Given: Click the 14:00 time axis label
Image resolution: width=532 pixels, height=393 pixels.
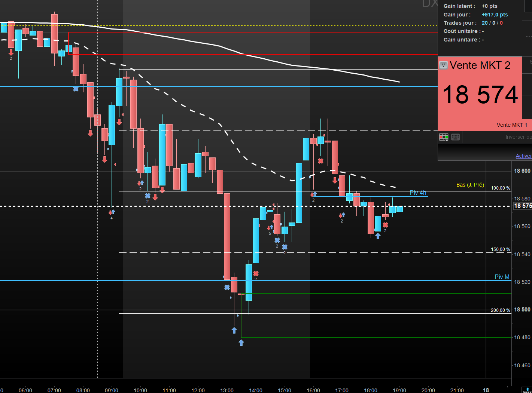Looking at the screenshot, I should (x=256, y=390).
